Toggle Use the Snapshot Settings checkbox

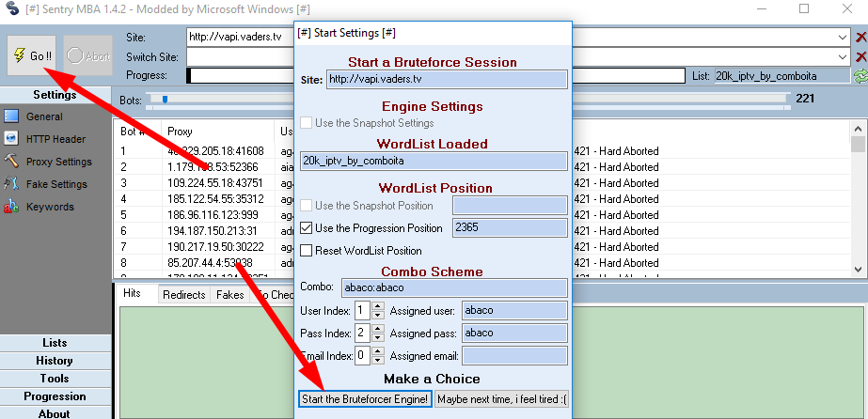(x=306, y=123)
